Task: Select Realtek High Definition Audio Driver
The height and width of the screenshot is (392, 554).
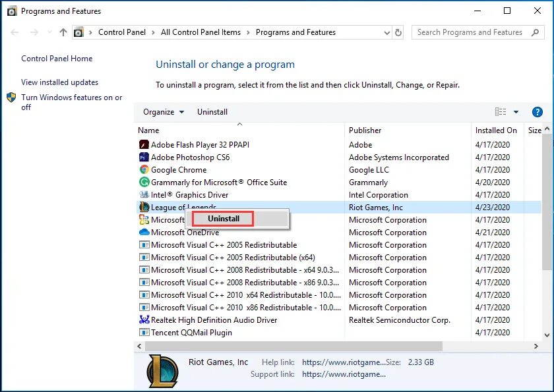Action: tap(214, 320)
